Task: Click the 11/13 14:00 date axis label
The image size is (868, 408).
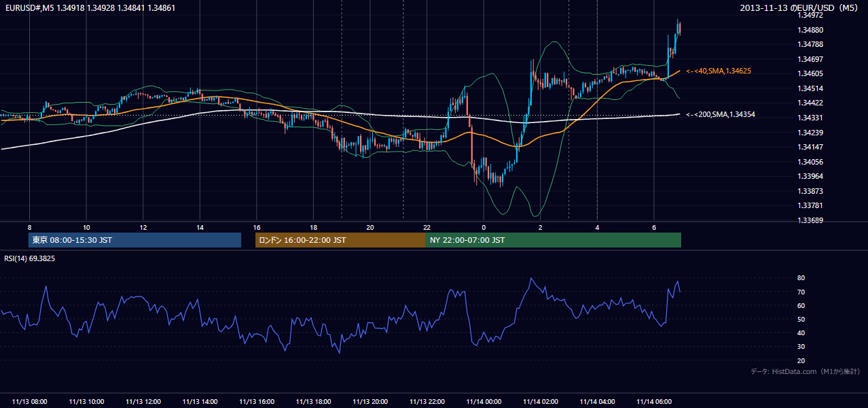Action: point(200,402)
